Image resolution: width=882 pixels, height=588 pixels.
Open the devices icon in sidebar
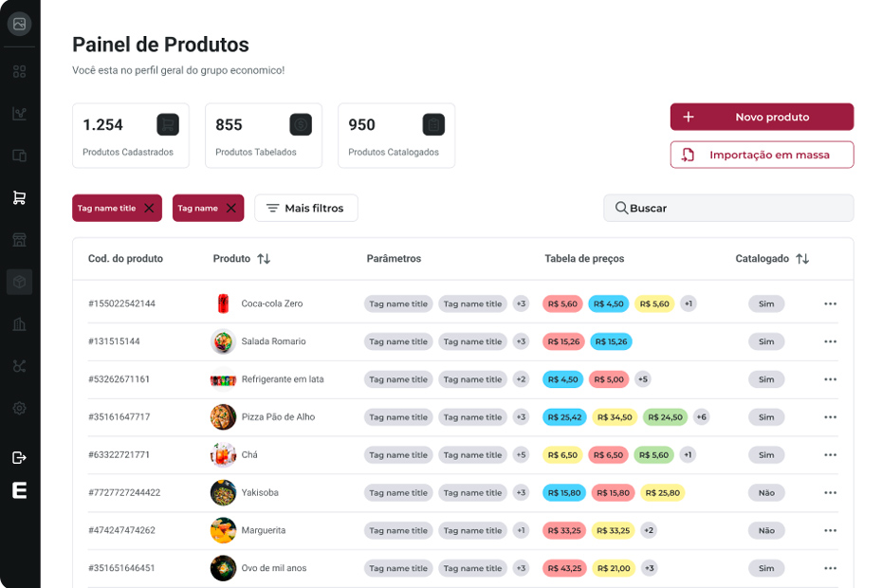pos(19,156)
